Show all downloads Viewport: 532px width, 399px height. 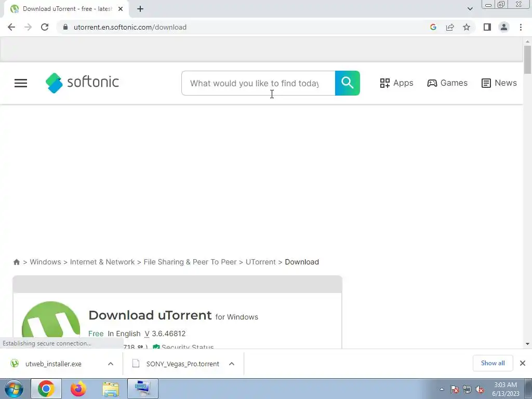(x=493, y=363)
